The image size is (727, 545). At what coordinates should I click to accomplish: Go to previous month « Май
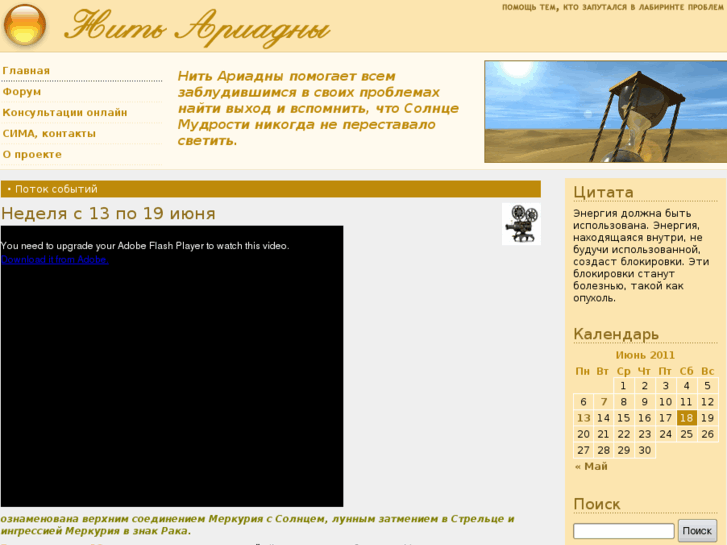point(591,466)
